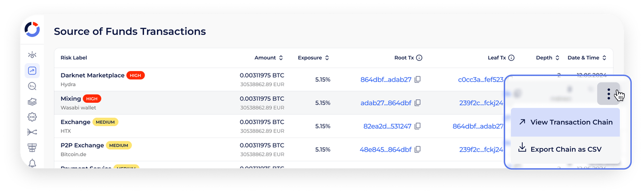Click the notification bell sidebar icon
Image resolution: width=644 pixels, height=194 pixels.
(x=32, y=163)
